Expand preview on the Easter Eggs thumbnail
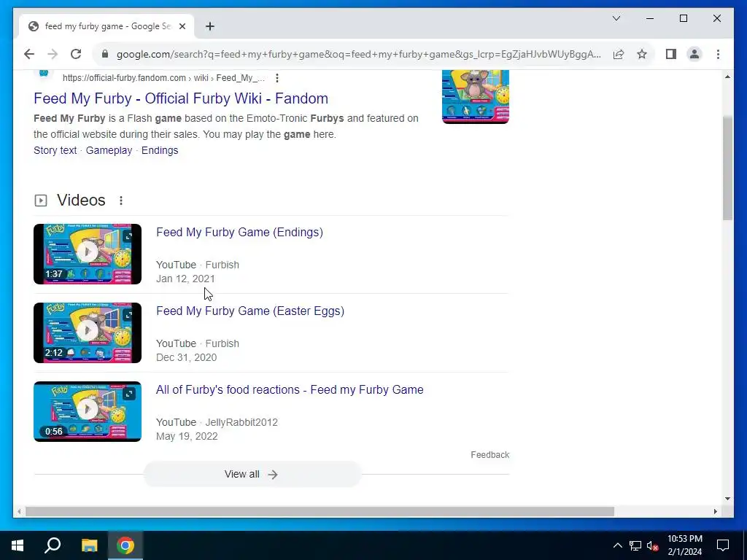Viewport: 747px width, 560px height. (128, 315)
